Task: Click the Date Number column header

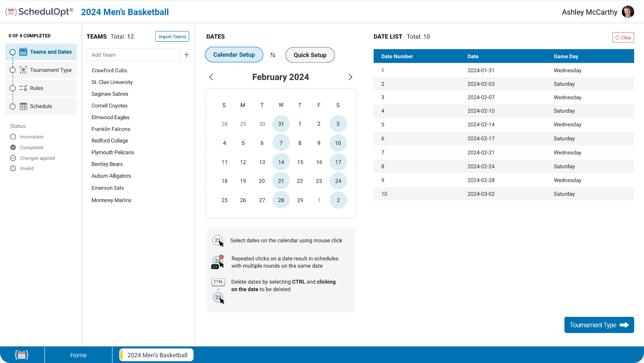Action: pos(397,56)
